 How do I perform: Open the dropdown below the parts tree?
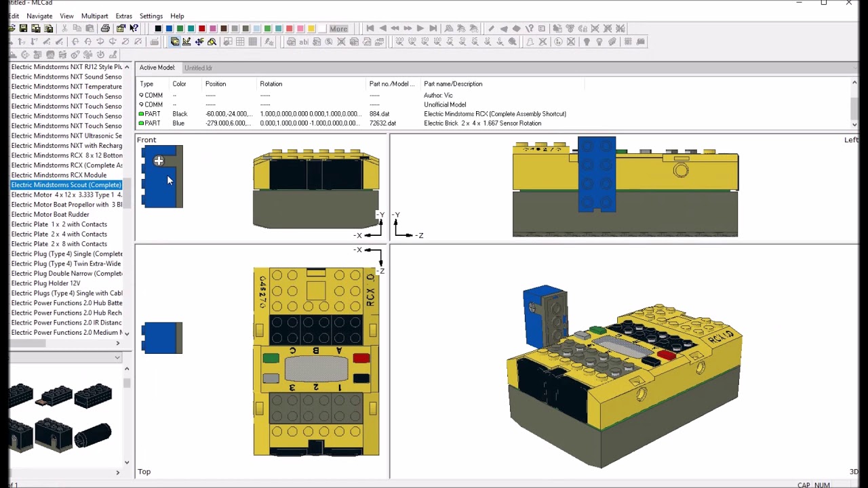tap(117, 358)
